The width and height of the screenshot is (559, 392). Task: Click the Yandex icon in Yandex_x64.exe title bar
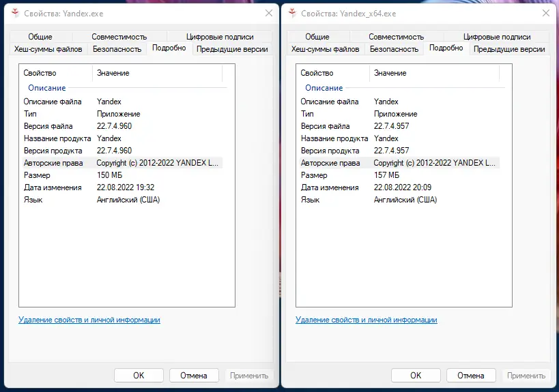point(293,14)
